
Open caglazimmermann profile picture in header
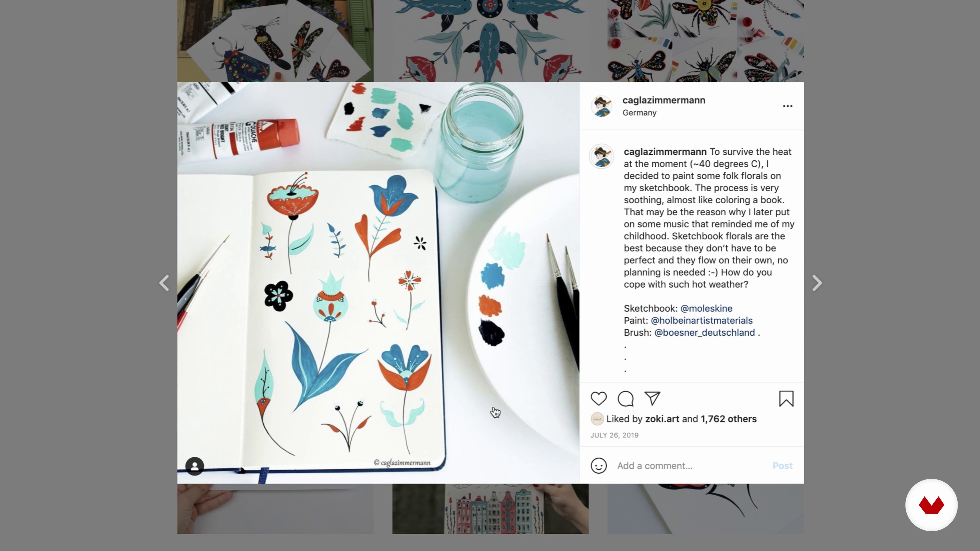click(602, 106)
